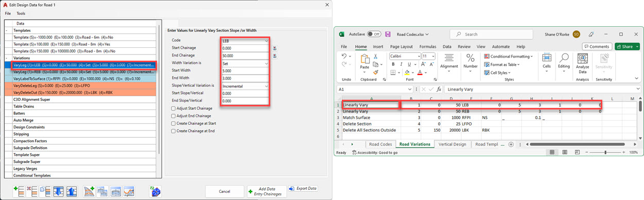Check Create Chainage at End checkbox

pyautogui.click(x=173, y=131)
